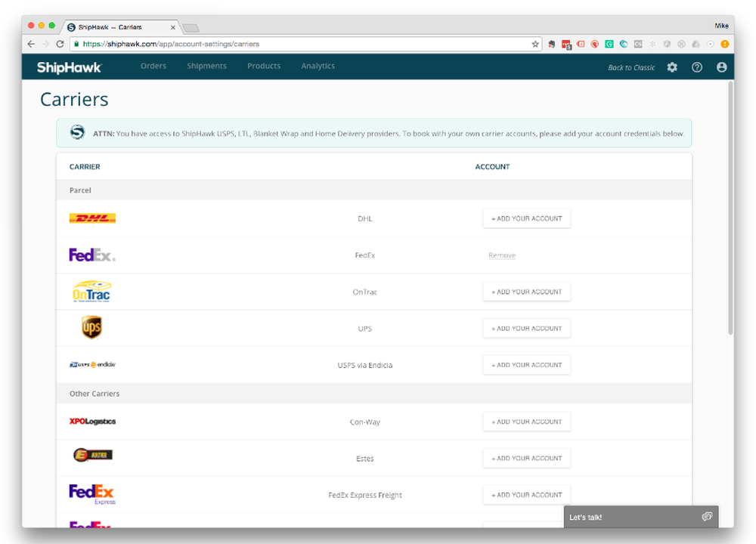Click the Carriers page title
Image resolution: width=756 pixels, height=544 pixels.
click(74, 99)
